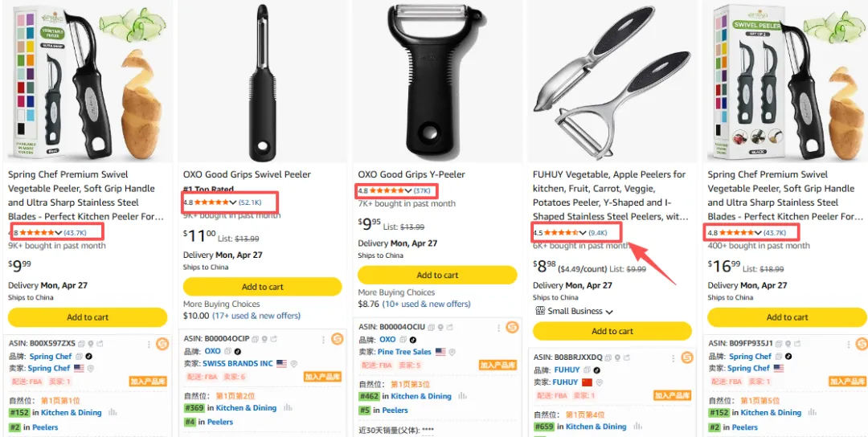Open Pine Tree Sales seller link
The width and height of the screenshot is (868, 437).
click(404, 352)
